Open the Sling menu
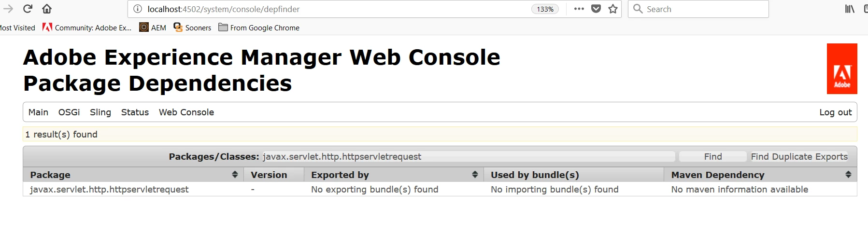The image size is (868, 247). click(100, 112)
